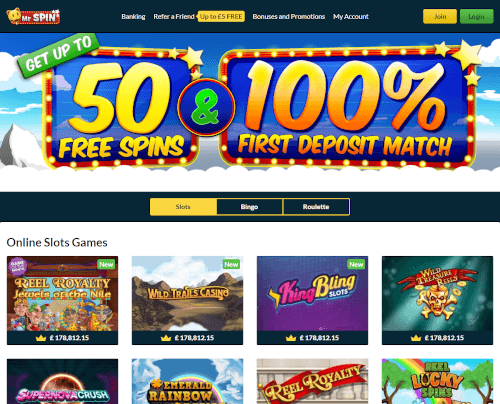Open the Emerald Rainbow game thumbnail
Viewport: 500px width, 404px height.
coord(187,381)
